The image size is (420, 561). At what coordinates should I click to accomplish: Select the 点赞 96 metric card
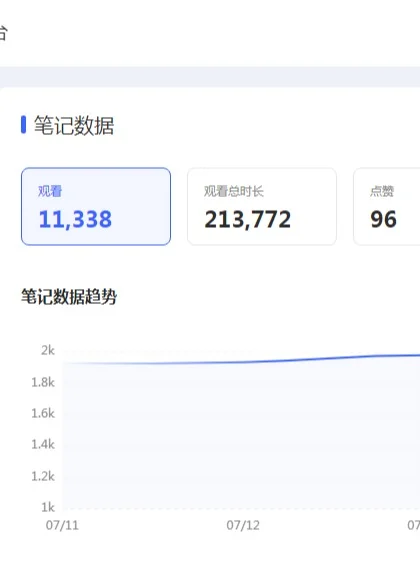pyautogui.click(x=387, y=206)
